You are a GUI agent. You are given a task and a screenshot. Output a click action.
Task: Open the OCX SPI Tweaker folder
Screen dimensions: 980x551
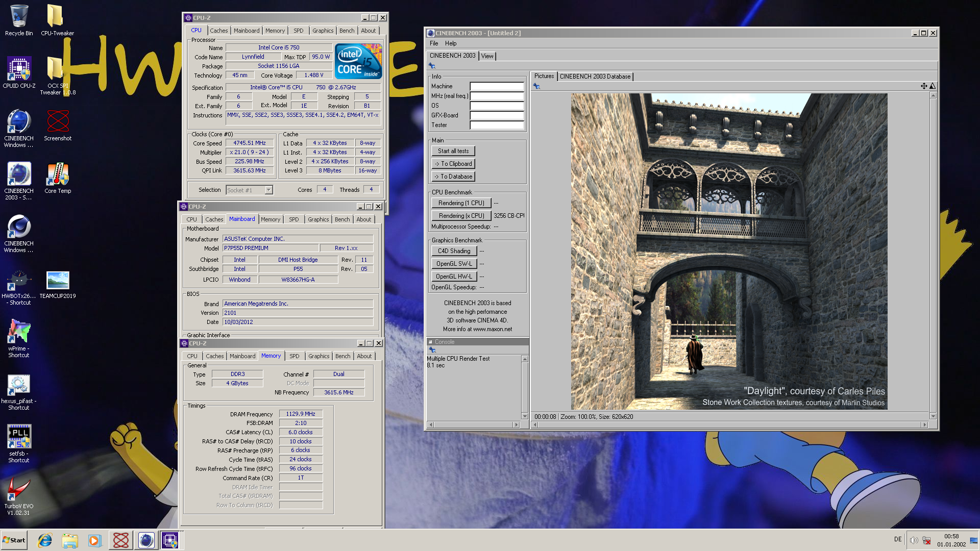click(57, 76)
